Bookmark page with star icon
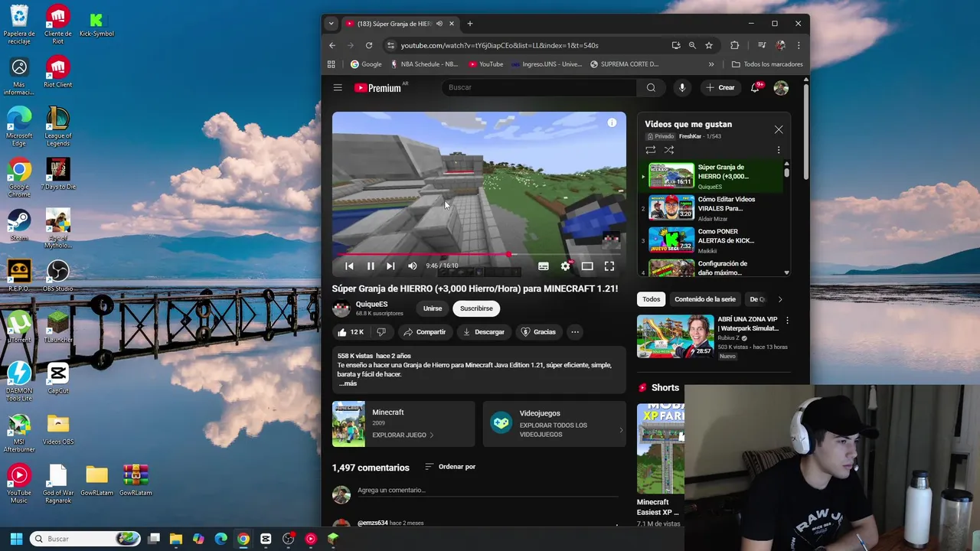This screenshot has height=551, width=980. tap(709, 45)
